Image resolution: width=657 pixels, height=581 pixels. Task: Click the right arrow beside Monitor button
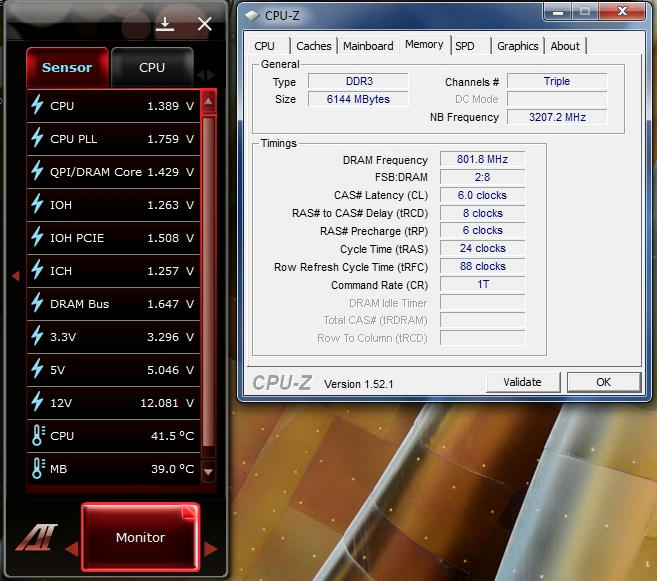coord(210,549)
